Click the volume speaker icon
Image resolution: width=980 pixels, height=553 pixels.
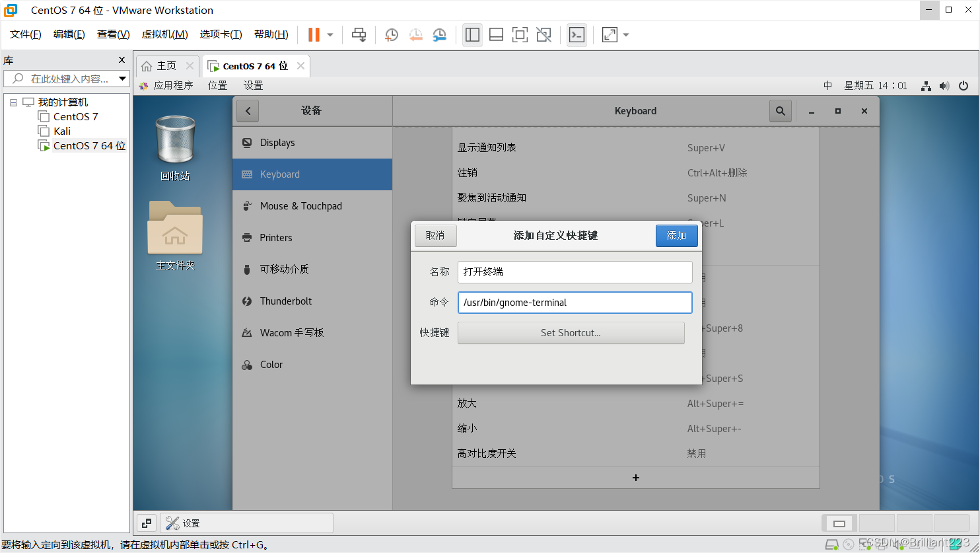pyautogui.click(x=944, y=86)
